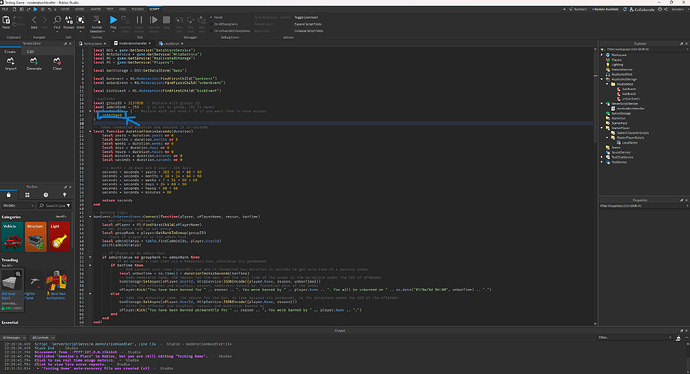Switch to the AVATAR ribbon tab

point(95,9)
